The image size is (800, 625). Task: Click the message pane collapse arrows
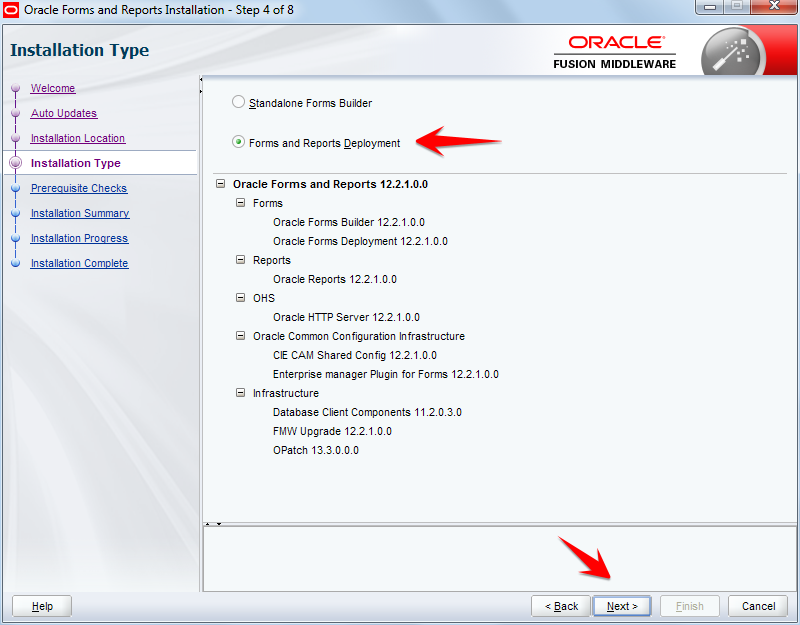pyautogui.click(x=213, y=523)
